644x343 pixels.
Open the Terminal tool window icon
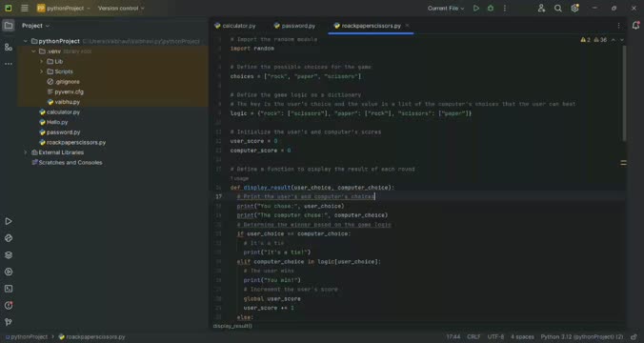9,289
